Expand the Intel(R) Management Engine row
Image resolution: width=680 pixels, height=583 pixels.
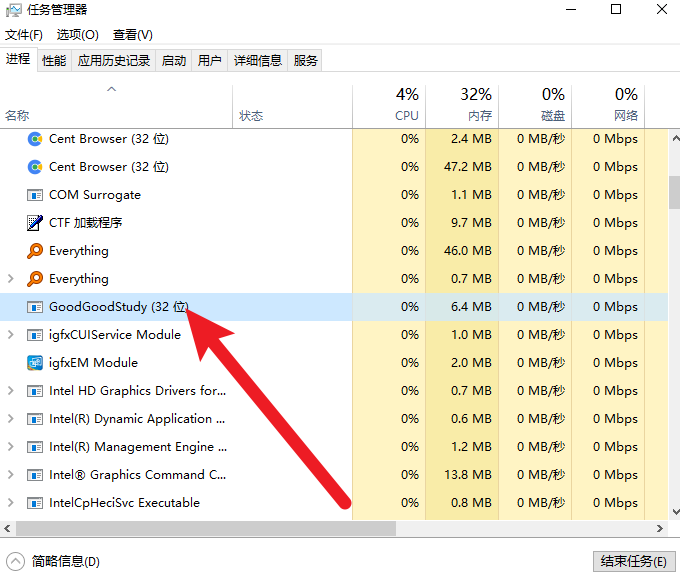[11, 447]
